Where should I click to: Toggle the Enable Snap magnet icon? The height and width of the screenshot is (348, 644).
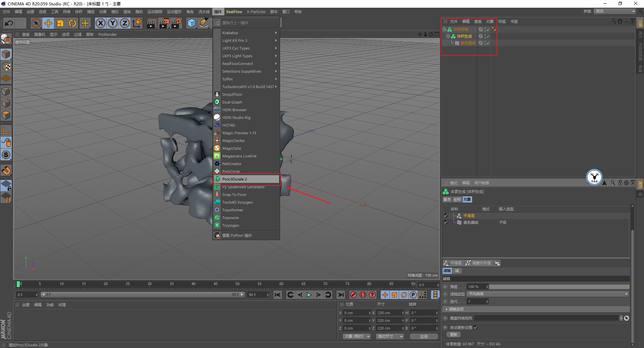tap(6, 170)
